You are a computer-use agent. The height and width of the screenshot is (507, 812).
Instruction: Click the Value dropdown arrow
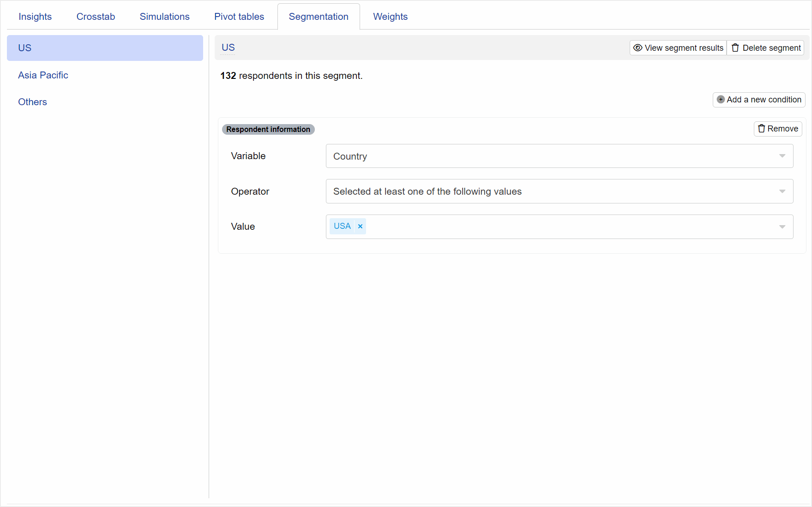(x=782, y=227)
